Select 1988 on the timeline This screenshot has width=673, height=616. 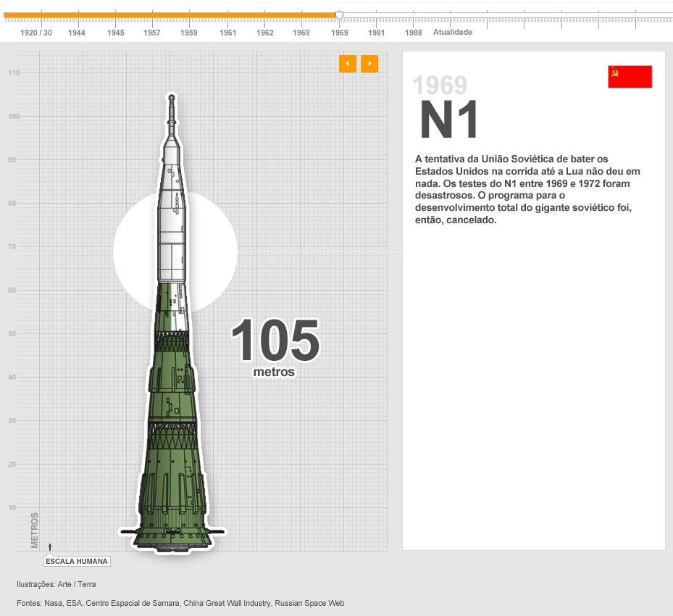(x=414, y=33)
